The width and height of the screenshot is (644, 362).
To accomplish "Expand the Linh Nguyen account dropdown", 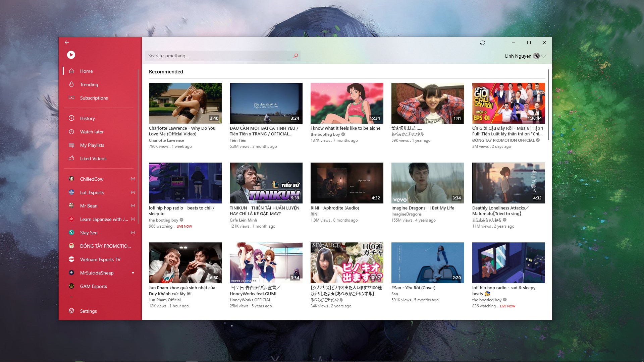I will pos(544,56).
